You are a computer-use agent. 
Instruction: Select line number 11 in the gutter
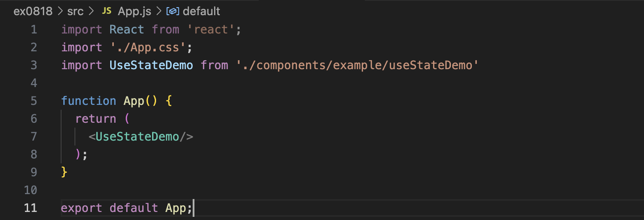pos(30,208)
